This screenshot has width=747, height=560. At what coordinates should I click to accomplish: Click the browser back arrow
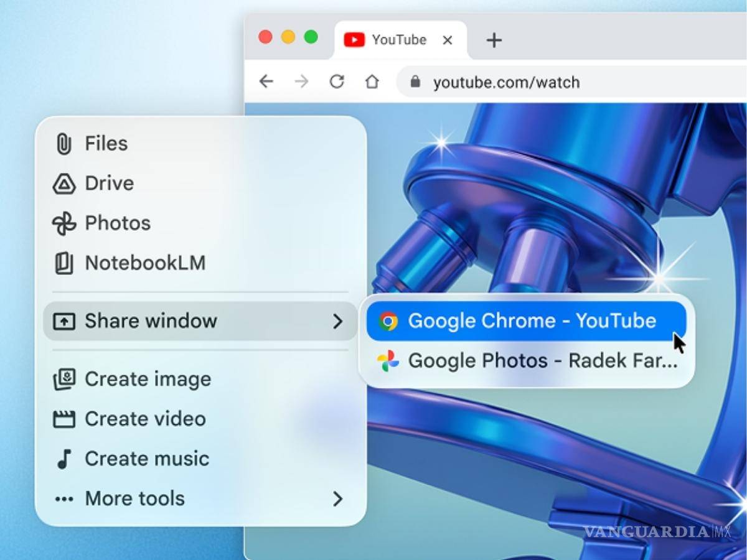pos(266,82)
